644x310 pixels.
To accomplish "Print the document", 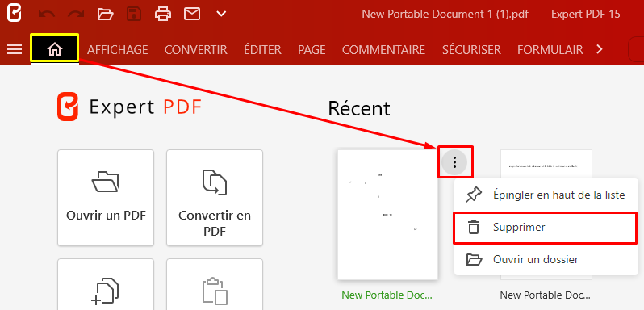I will (163, 15).
